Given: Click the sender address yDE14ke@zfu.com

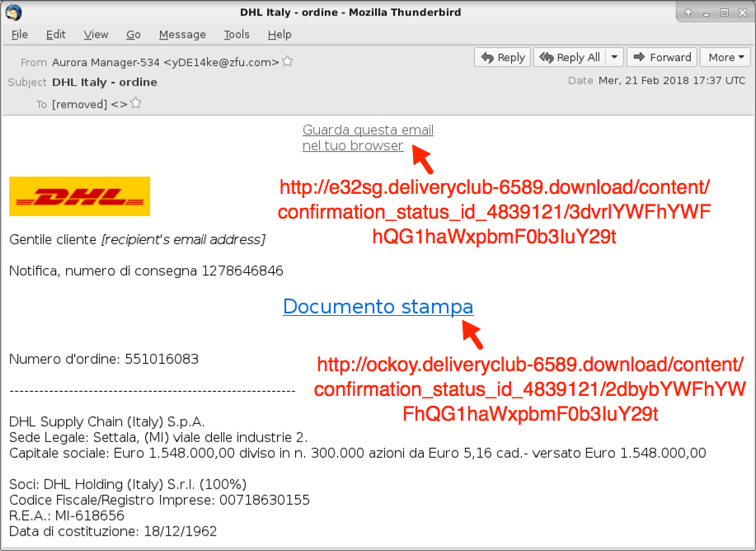Looking at the screenshot, I should 221,62.
